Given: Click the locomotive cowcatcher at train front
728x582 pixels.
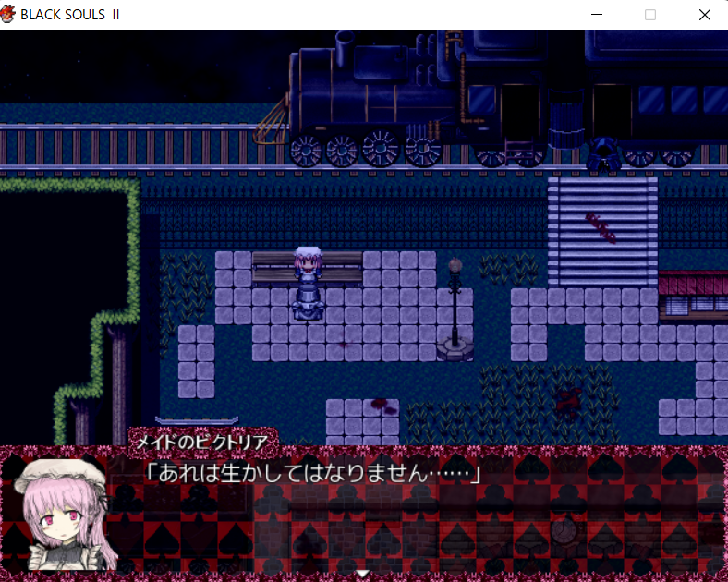Looking at the screenshot, I should [x=270, y=123].
